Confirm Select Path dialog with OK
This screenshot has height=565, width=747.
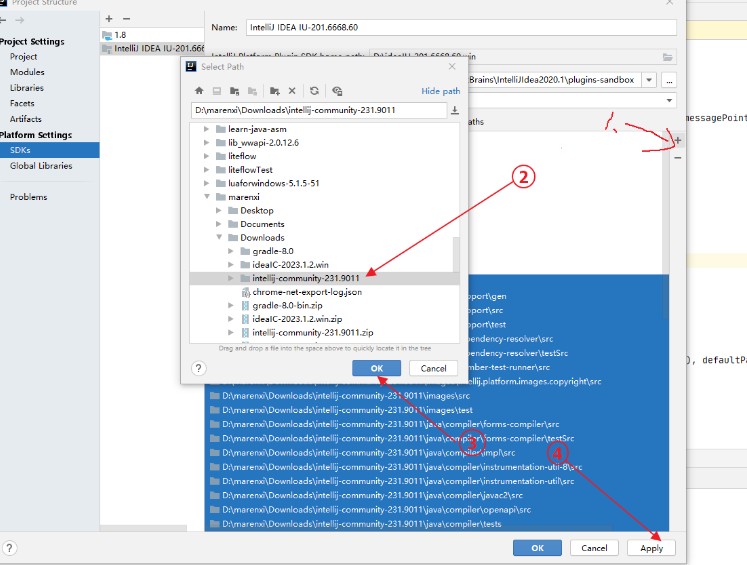click(376, 368)
